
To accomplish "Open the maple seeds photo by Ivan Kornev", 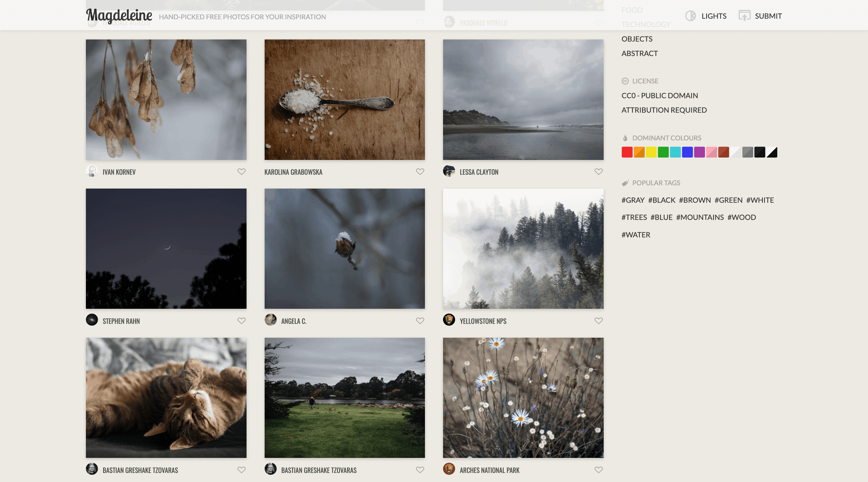I will coord(166,100).
